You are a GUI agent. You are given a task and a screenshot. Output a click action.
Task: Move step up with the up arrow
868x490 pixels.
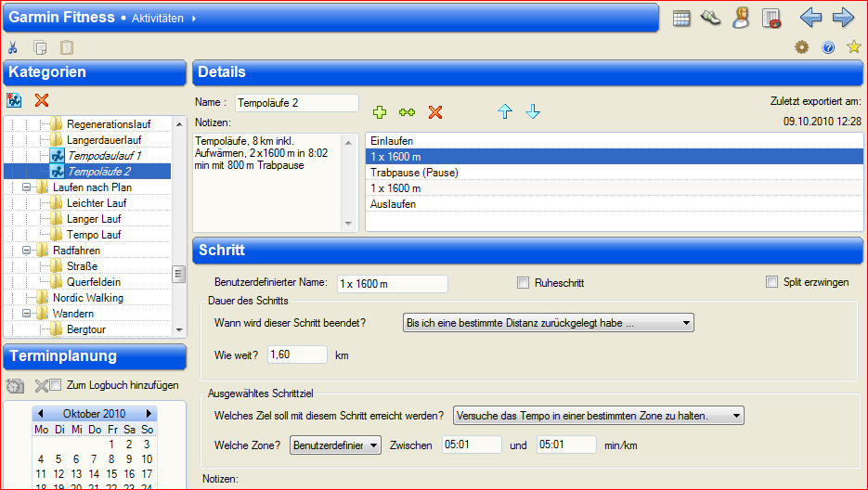505,112
